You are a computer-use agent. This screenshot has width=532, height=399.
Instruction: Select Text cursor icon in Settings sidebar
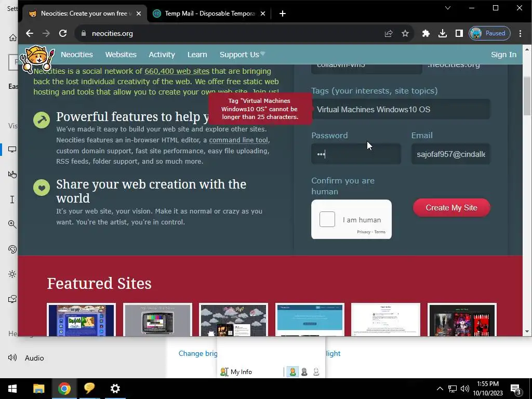pos(12,199)
